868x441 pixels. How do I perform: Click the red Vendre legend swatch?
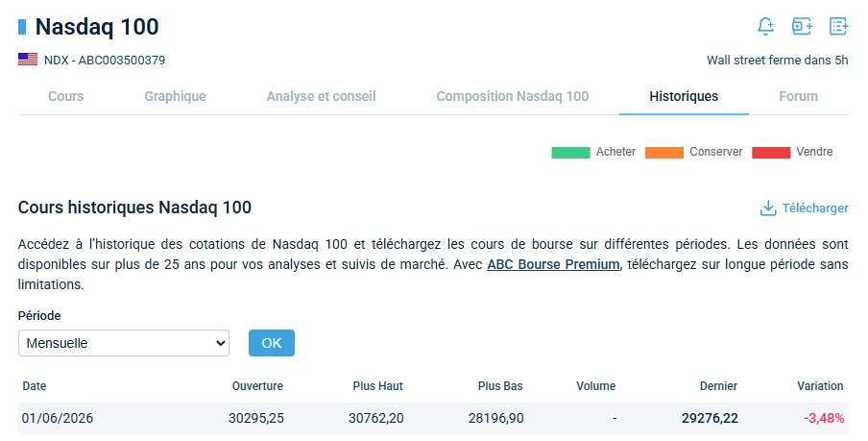[x=771, y=153]
